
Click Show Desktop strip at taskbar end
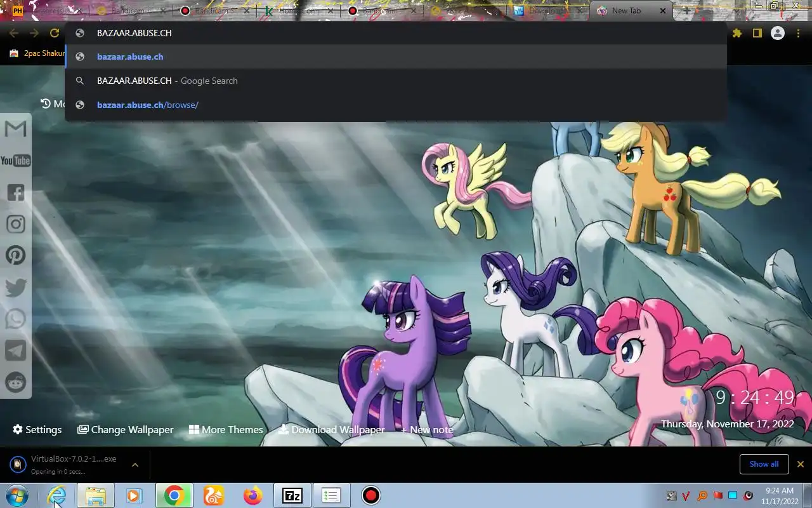pyautogui.click(x=808, y=495)
